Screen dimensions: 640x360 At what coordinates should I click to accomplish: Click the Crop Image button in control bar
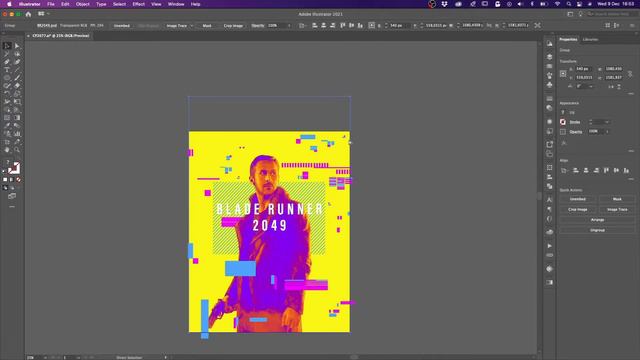[233, 26]
